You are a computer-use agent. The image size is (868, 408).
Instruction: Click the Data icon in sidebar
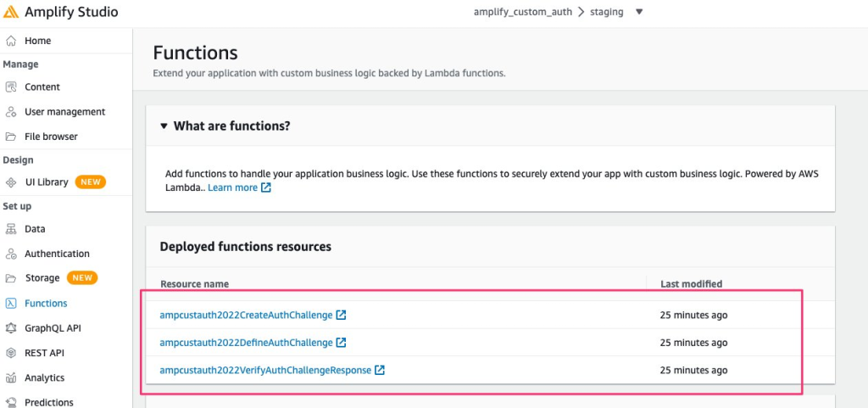(x=10, y=229)
